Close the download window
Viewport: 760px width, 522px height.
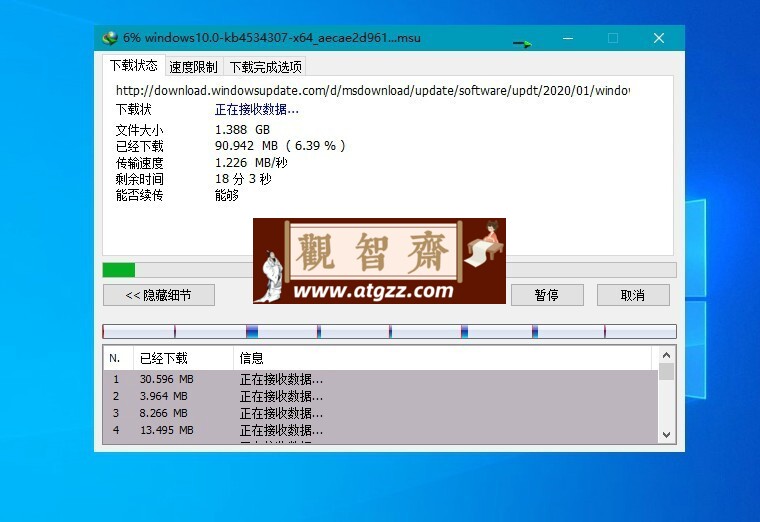(x=659, y=38)
